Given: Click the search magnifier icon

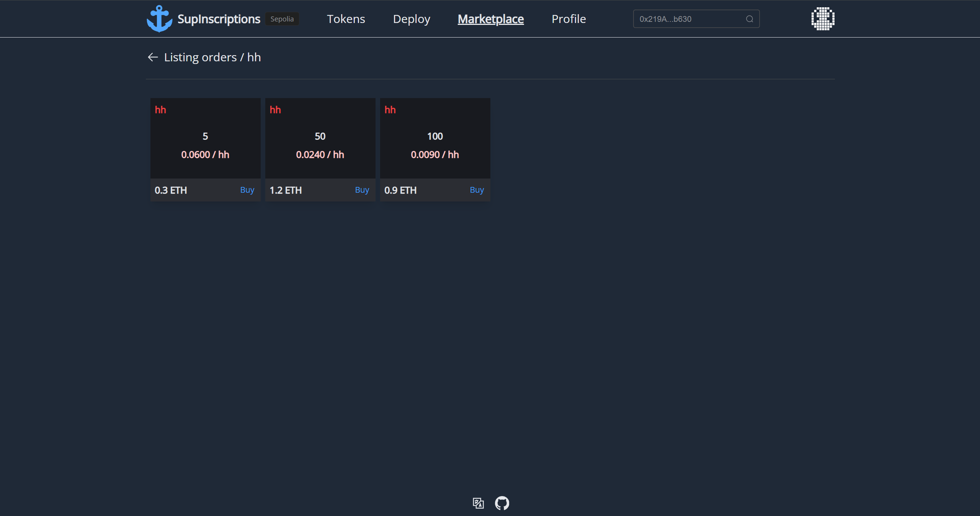Looking at the screenshot, I should 749,19.
